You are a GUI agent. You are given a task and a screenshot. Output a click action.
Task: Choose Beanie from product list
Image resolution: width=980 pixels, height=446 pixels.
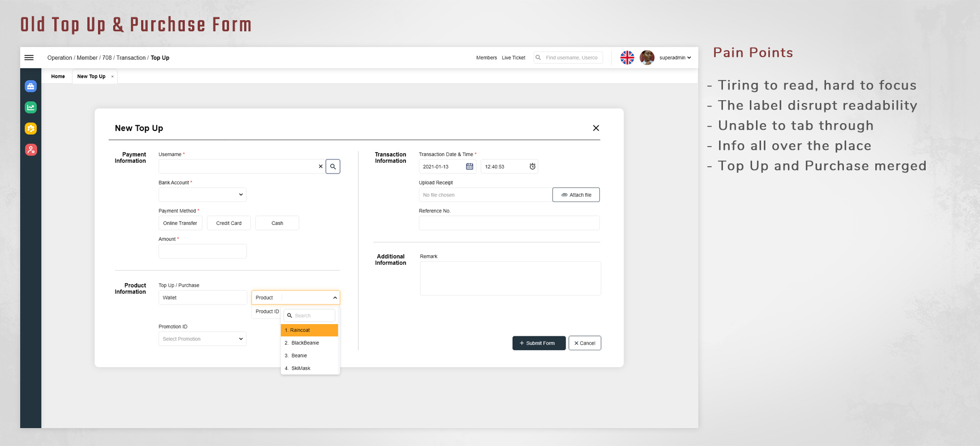click(x=309, y=356)
